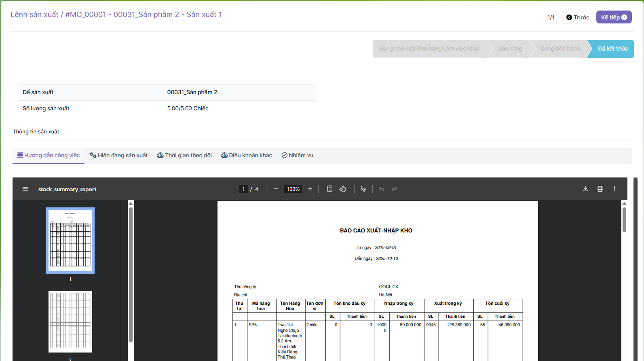Select page 2 thumbnail in sidebar
The height and width of the screenshot is (361, 644).
point(70,321)
